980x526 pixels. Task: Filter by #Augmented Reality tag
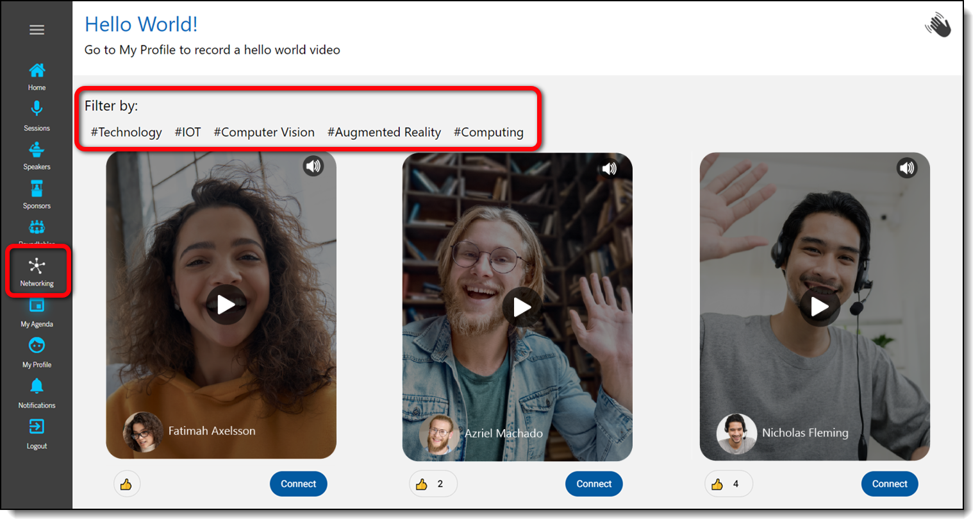(x=384, y=132)
